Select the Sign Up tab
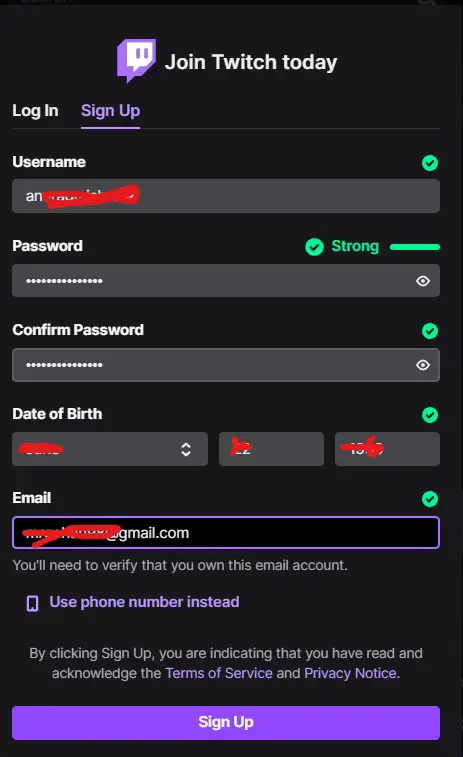Image resolution: width=463 pixels, height=757 pixels. click(x=111, y=111)
